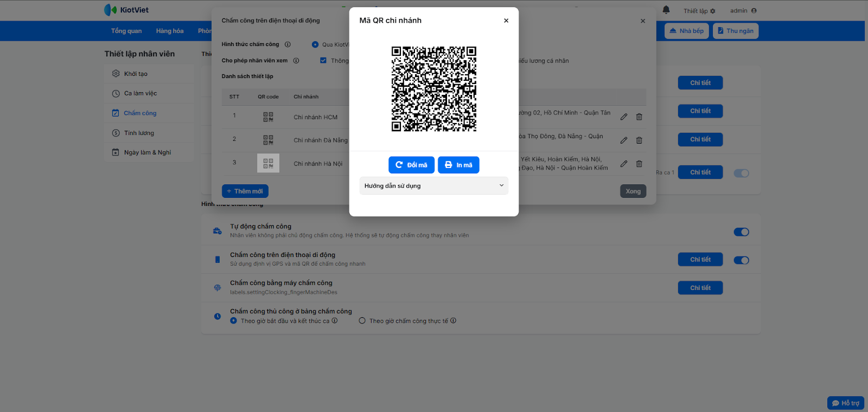Toggle Tự động chấm công switch
Image resolution: width=868 pixels, height=412 pixels.
point(742,232)
